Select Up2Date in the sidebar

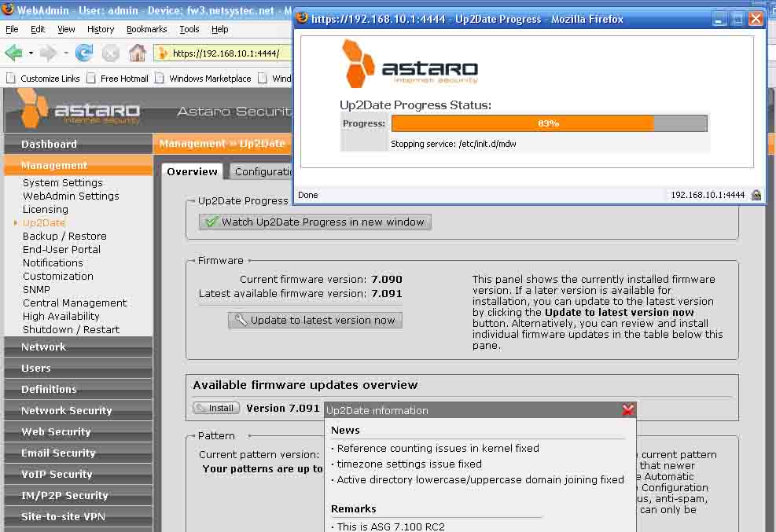coord(44,222)
